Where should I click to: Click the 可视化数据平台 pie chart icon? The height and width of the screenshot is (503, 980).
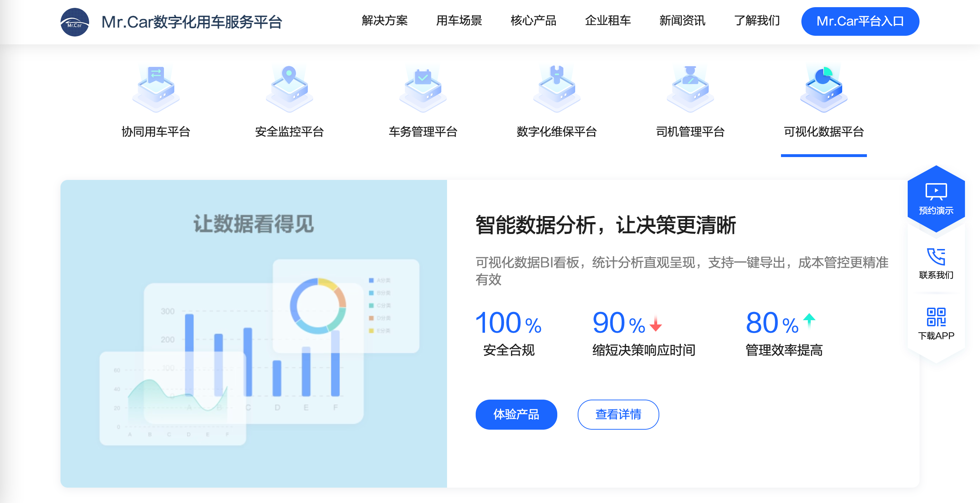pyautogui.click(x=824, y=88)
